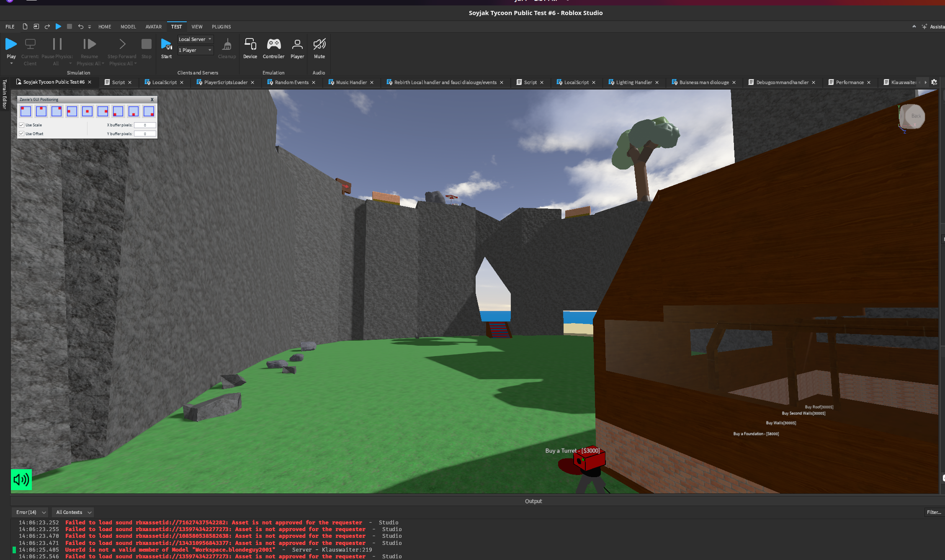Open the FILE menu
The height and width of the screenshot is (560, 945).
[10, 27]
